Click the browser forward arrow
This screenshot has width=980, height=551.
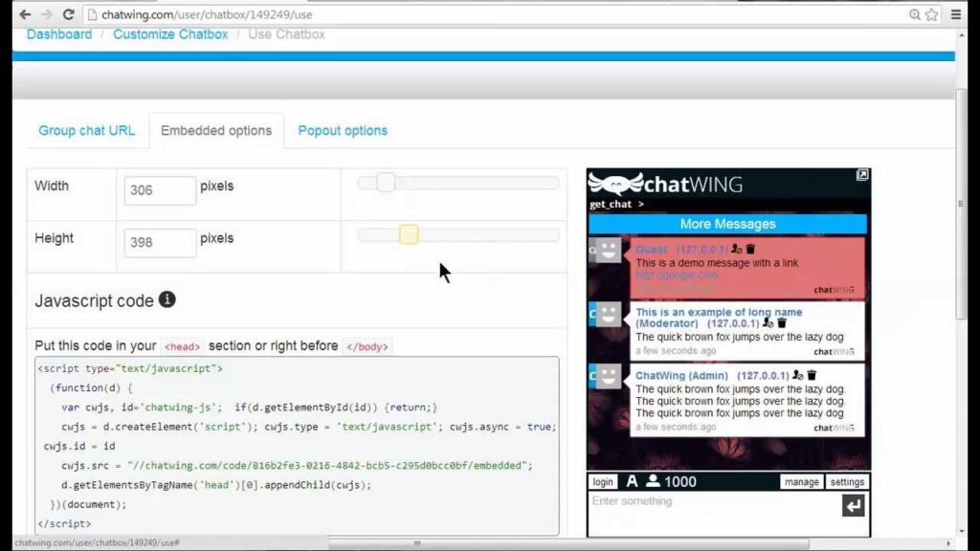47,13
